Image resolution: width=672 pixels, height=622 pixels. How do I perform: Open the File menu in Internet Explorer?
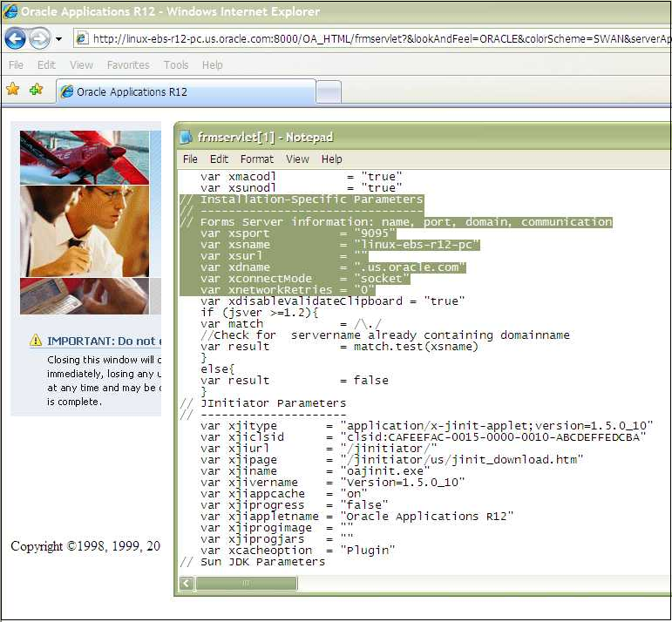[16, 65]
